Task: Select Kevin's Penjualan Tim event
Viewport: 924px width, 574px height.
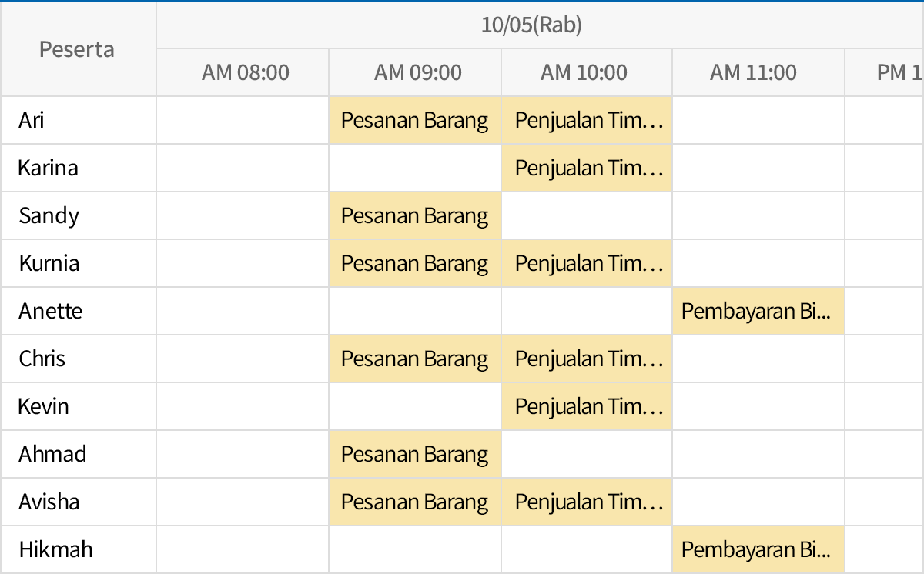Action: (x=586, y=406)
